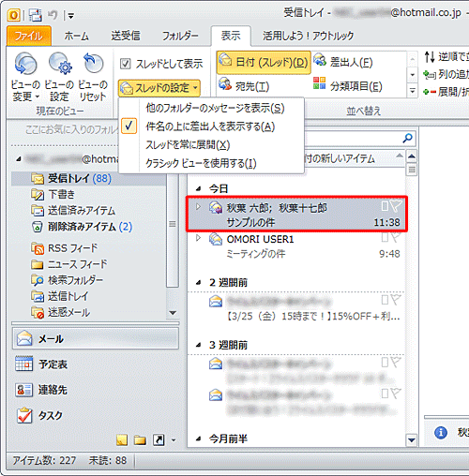469x476 pixels.
Task: Switch to メール navigation module
Action: pos(96,338)
